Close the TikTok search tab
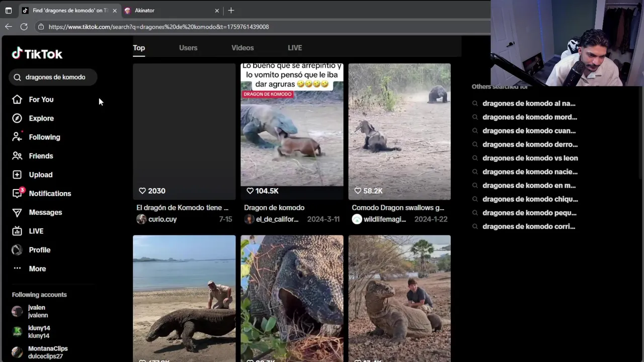The image size is (644, 362). click(x=115, y=11)
